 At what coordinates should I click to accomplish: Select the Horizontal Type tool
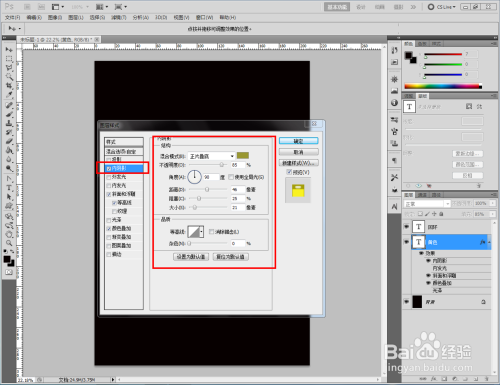point(9,188)
